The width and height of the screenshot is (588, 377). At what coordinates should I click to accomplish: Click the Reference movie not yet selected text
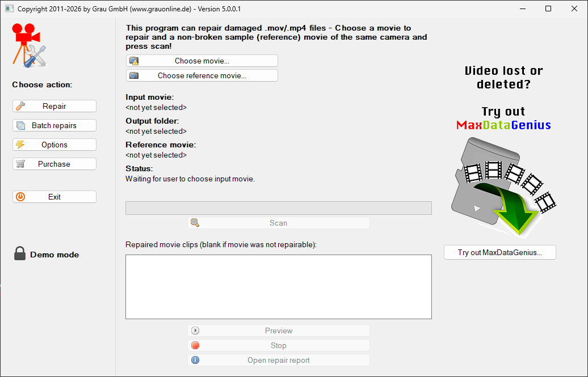[156, 155]
